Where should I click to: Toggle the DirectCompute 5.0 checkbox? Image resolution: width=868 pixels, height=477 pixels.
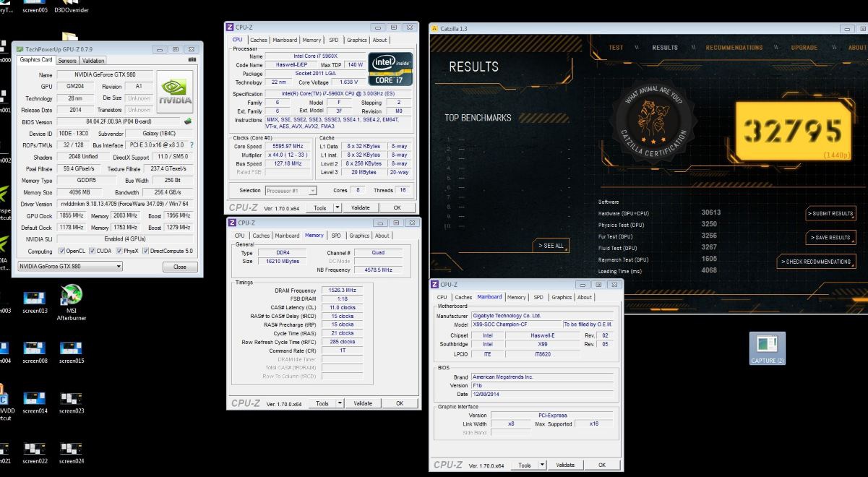tap(146, 251)
